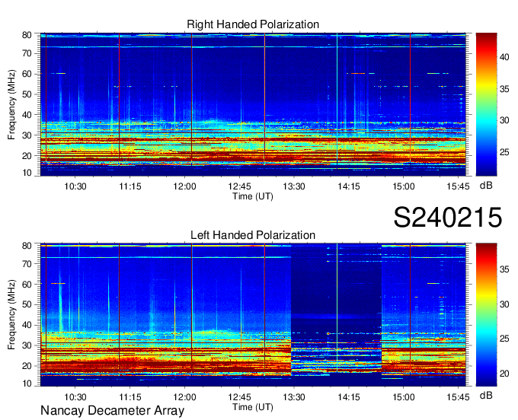518x420 pixels.
Task: Click the 'dB' unit label beside upper color bar
Action: 486,186
